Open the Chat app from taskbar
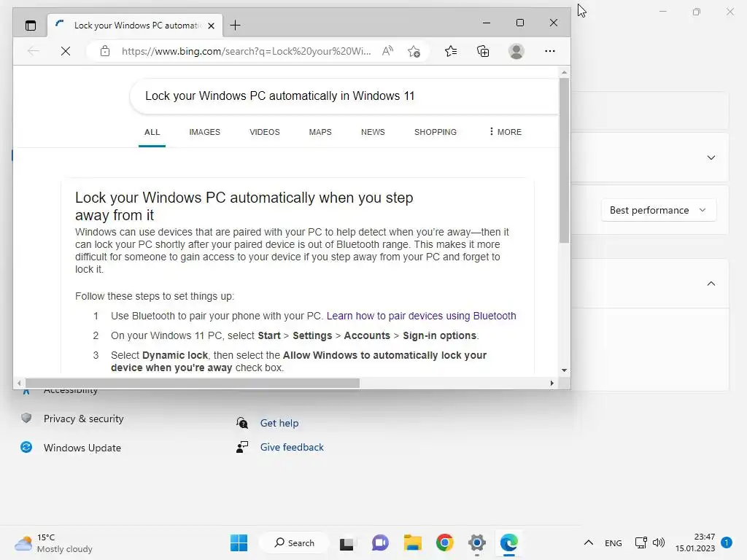Image resolution: width=747 pixels, height=560 pixels. (x=379, y=542)
